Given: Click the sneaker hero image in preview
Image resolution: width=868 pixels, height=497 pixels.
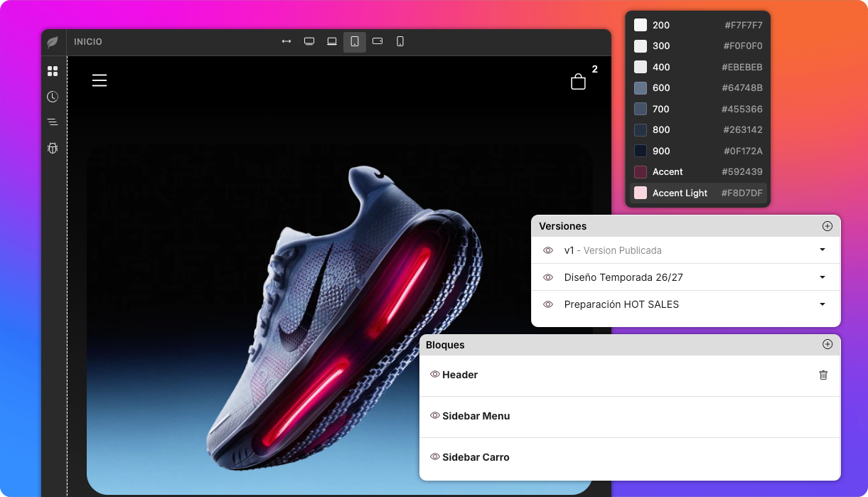Looking at the screenshot, I should (339, 320).
